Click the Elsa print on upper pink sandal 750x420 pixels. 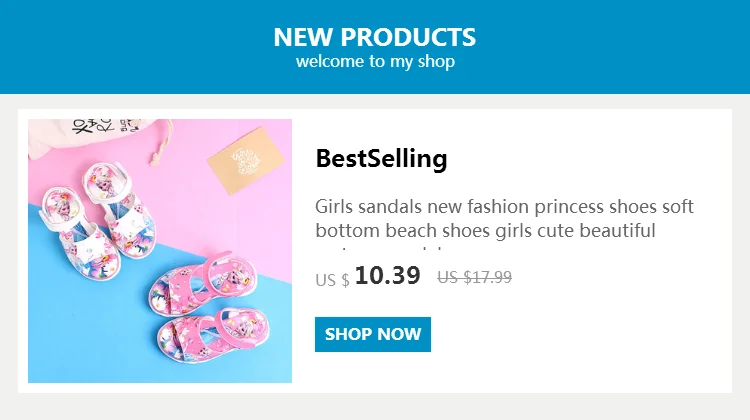[x=231, y=277]
